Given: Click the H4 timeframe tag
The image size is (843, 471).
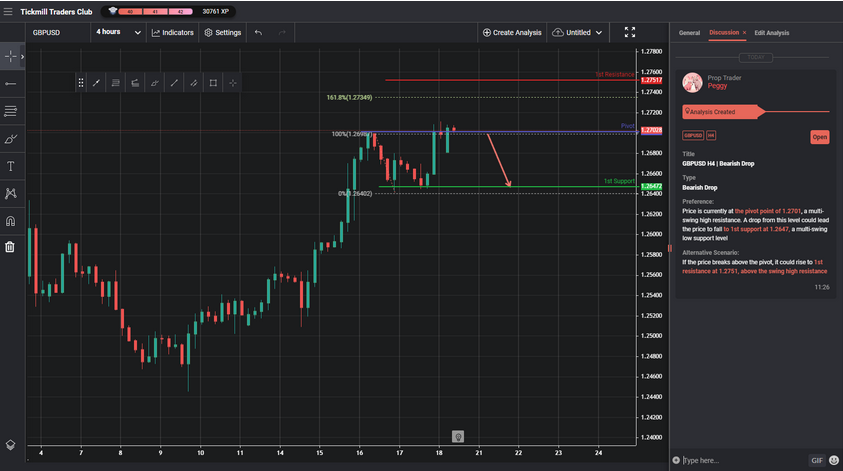Looking at the screenshot, I should click(x=711, y=135).
